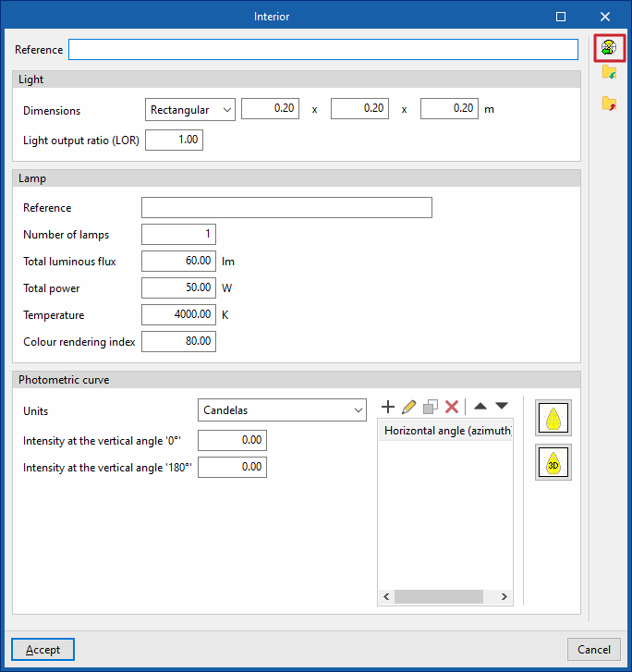The height and width of the screenshot is (672, 632).
Task: View the 3D photometric curve
Action: (553, 462)
